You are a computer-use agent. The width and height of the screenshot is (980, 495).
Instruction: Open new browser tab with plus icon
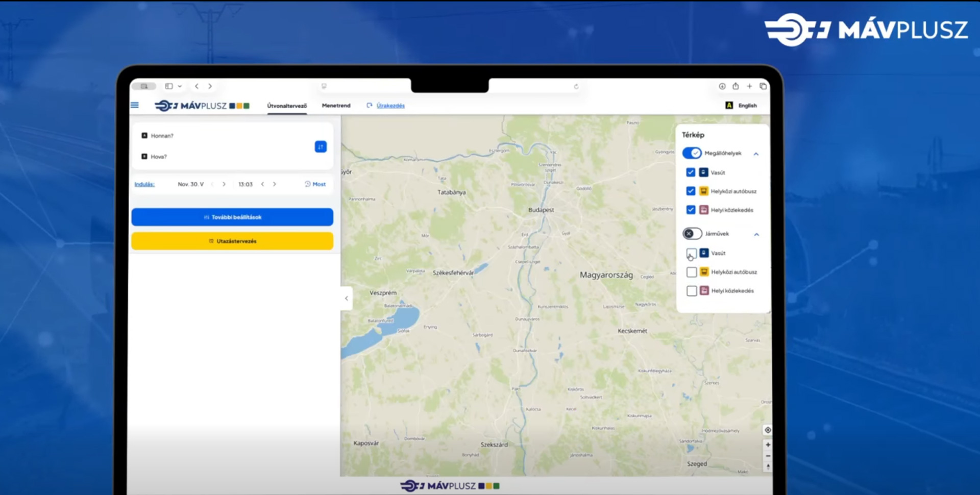tap(749, 86)
